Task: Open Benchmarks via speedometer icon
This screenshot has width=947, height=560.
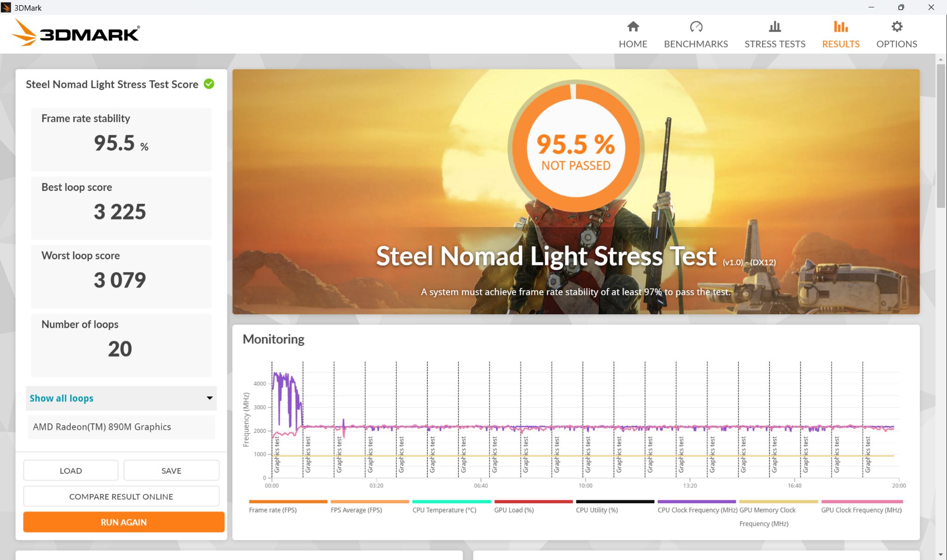Action: (x=696, y=27)
